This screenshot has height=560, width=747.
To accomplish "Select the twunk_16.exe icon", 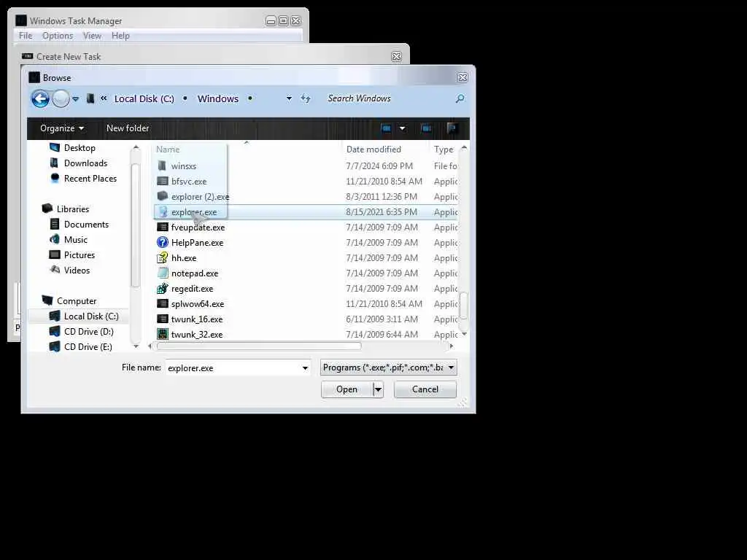I will tap(163, 319).
